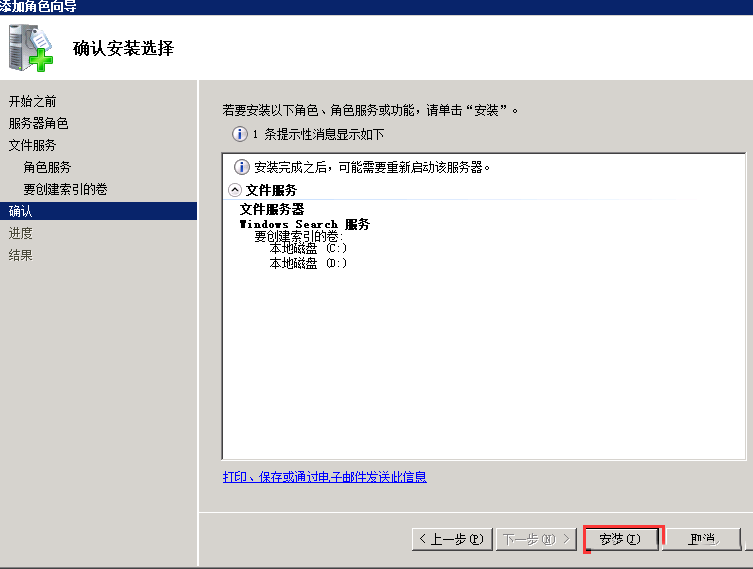The width and height of the screenshot is (753, 569).
Task: Go to 开始之前 step in sidebar
Action: pyautogui.click(x=33, y=101)
